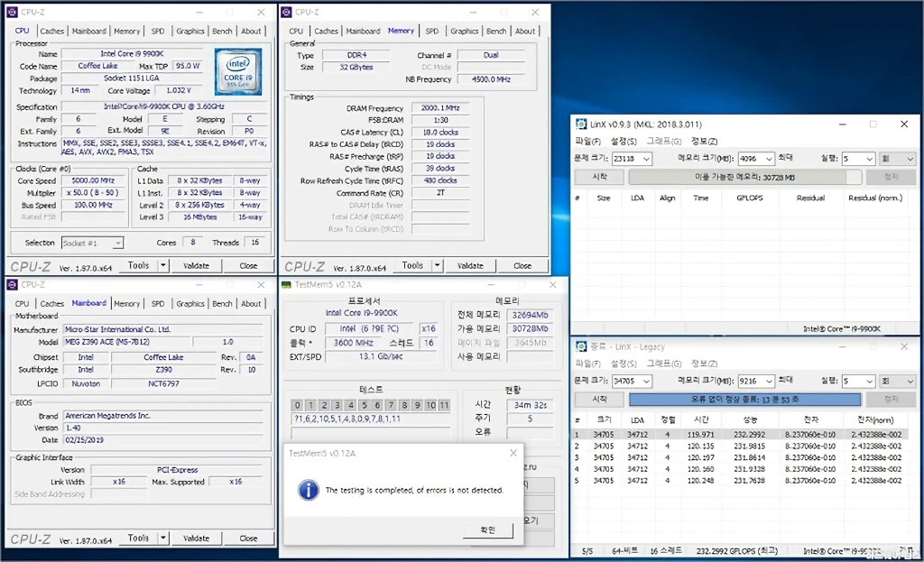
Task: Open 파일(F) menu in LinX v0.9.3 window
Action: (587, 142)
